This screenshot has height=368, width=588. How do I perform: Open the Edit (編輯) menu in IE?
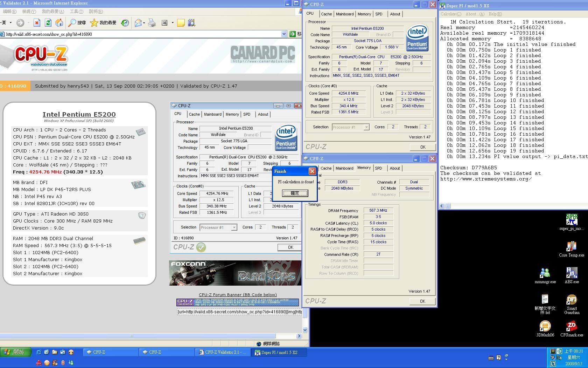click(9, 12)
